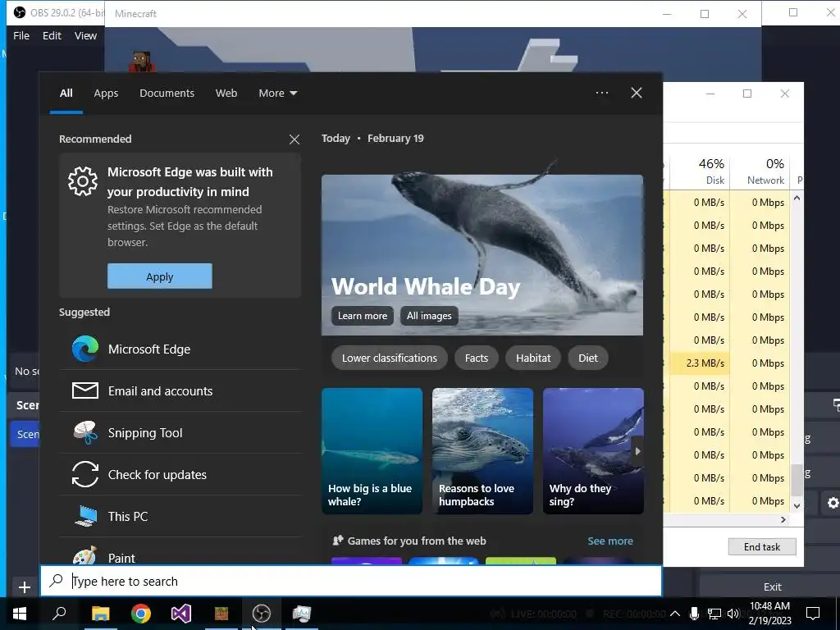Screen dimensions: 840x630
Task: Open network status tray icon
Action: pyautogui.click(x=714, y=614)
